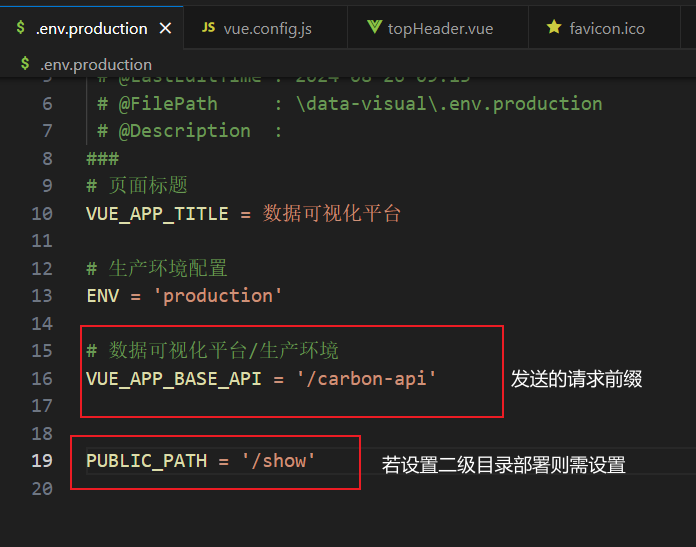Click the JS icon on vue.config.js tab
This screenshot has height=547, width=696.
[208, 28]
